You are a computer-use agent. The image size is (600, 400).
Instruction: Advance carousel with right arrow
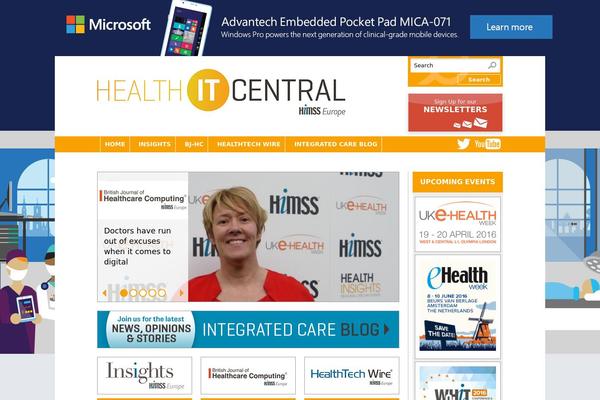tap(181, 293)
